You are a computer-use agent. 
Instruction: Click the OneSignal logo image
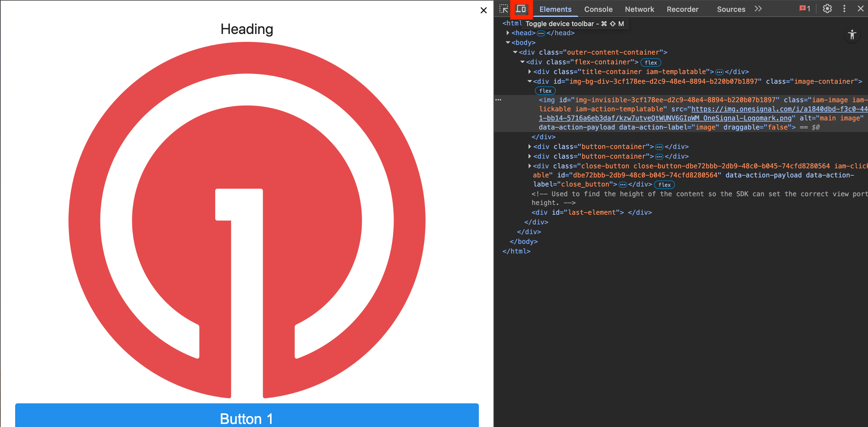pyautogui.click(x=247, y=220)
